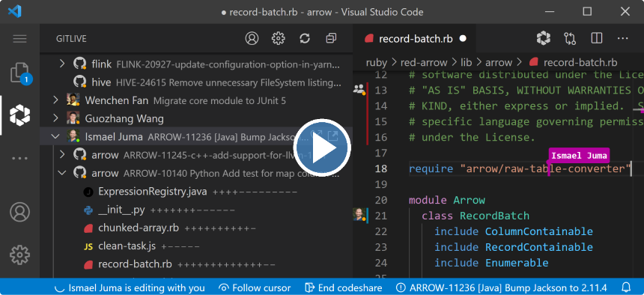Refresh the GitLive panel
Screen dimensions: 644x295
304,38
